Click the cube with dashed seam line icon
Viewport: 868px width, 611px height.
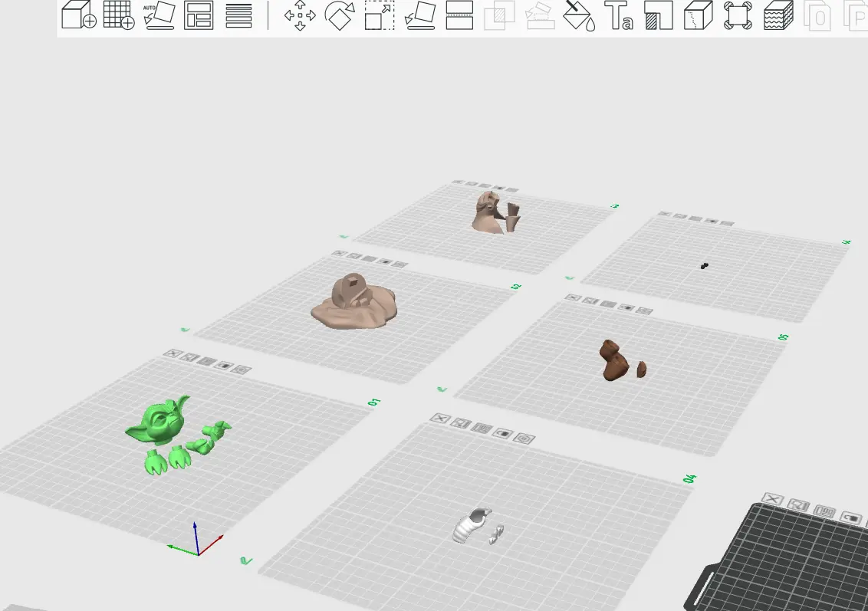[x=698, y=15]
